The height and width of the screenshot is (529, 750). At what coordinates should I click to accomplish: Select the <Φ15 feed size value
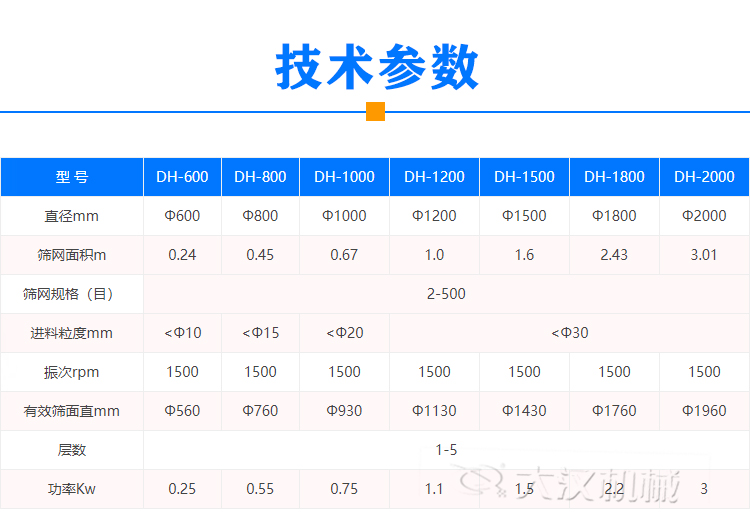click(x=260, y=333)
